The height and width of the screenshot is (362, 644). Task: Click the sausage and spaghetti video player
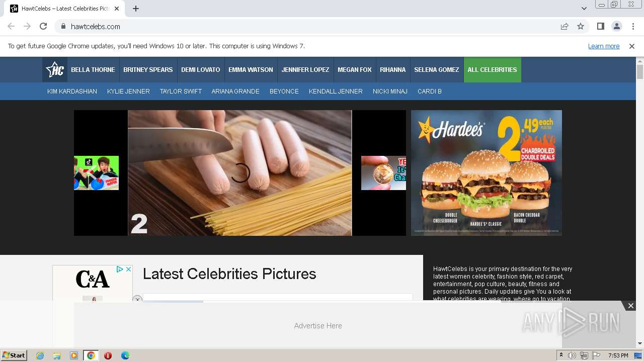pos(240,173)
